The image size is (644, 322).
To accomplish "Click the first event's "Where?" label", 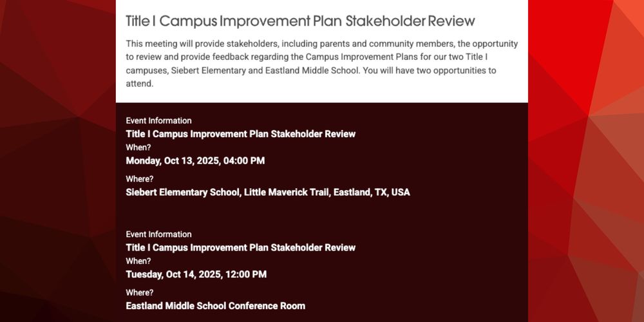I will click(140, 178).
